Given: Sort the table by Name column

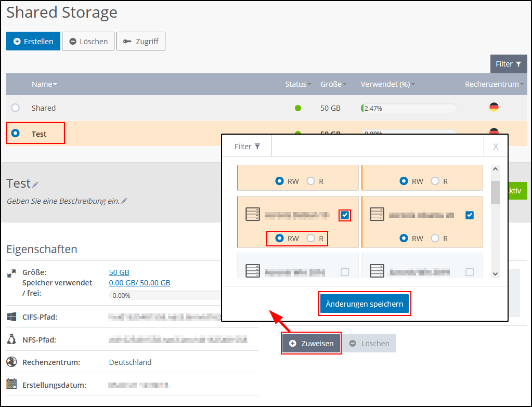Looking at the screenshot, I should [x=44, y=84].
